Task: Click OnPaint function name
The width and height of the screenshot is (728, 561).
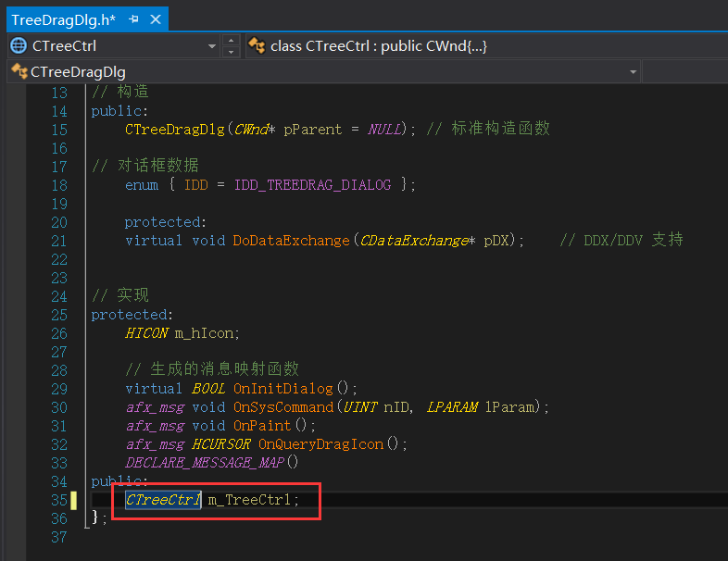Action: [x=262, y=426]
